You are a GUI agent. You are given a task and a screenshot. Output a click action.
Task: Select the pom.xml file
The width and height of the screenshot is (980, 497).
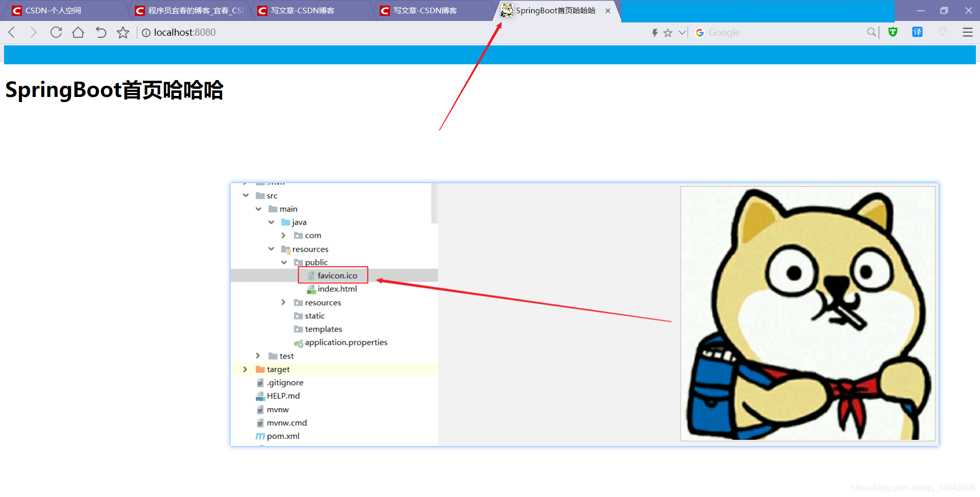tap(278, 436)
